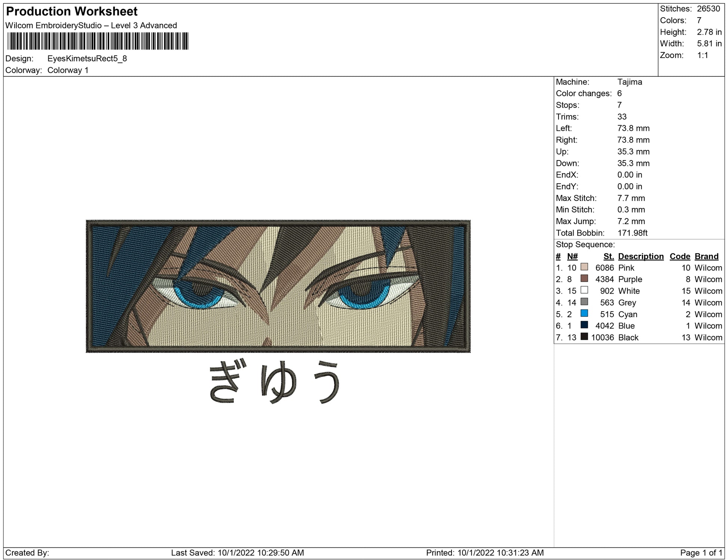Image resolution: width=728 pixels, height=560 pixels.
Task: Click the design name EyesKimetsuRect5_8
Action: (87, 59)
